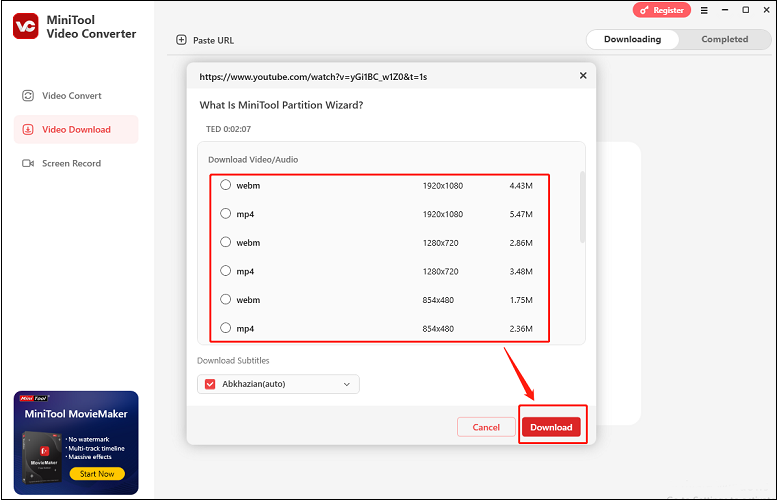
Task: Click the 1.75M file size value
Action: [x=521, y=300]
